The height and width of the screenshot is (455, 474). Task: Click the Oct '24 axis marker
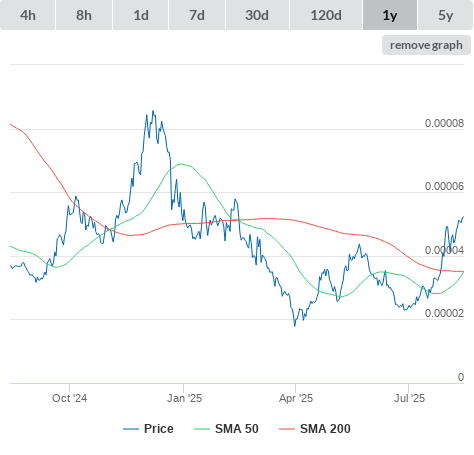click(70, 398)
